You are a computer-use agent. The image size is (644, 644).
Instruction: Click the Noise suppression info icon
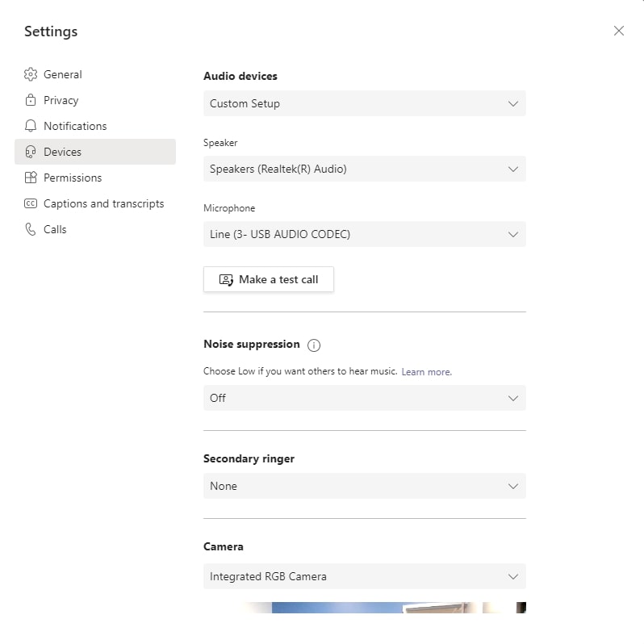coord(314,345)
